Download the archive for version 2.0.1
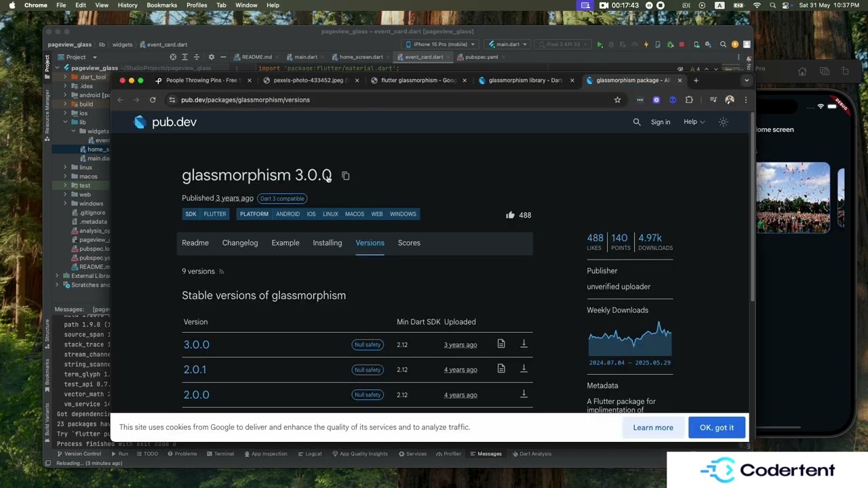This screenshot has height=488, width=868. [x=524, y=369]
